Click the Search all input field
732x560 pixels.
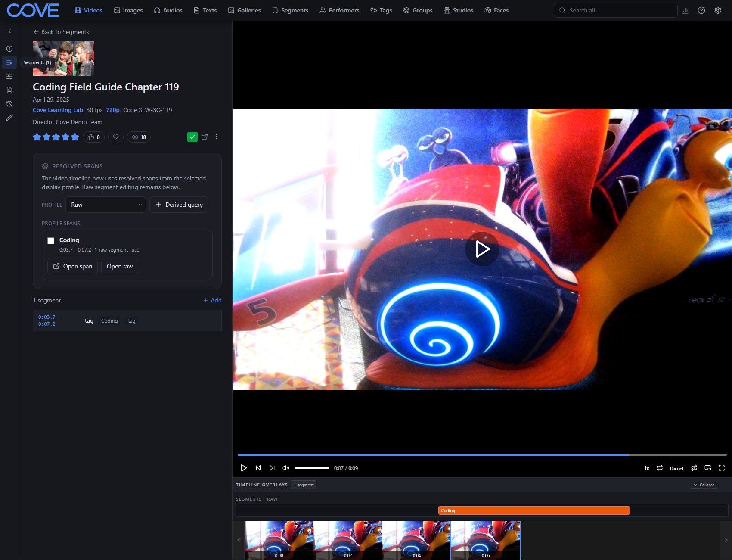616,10
